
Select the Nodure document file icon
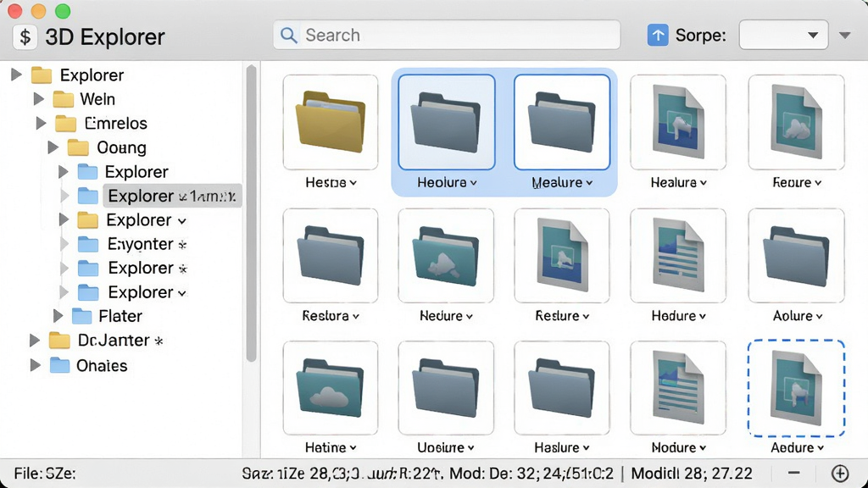click(678, 388)
